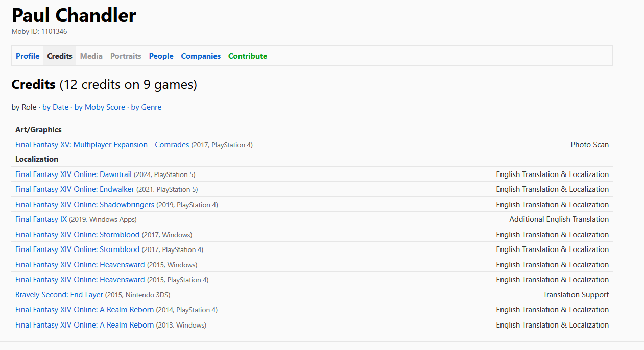Click the (2019, Windows Apps) platform text
This screenshot has width=644, height=350.
click(103, 220)
